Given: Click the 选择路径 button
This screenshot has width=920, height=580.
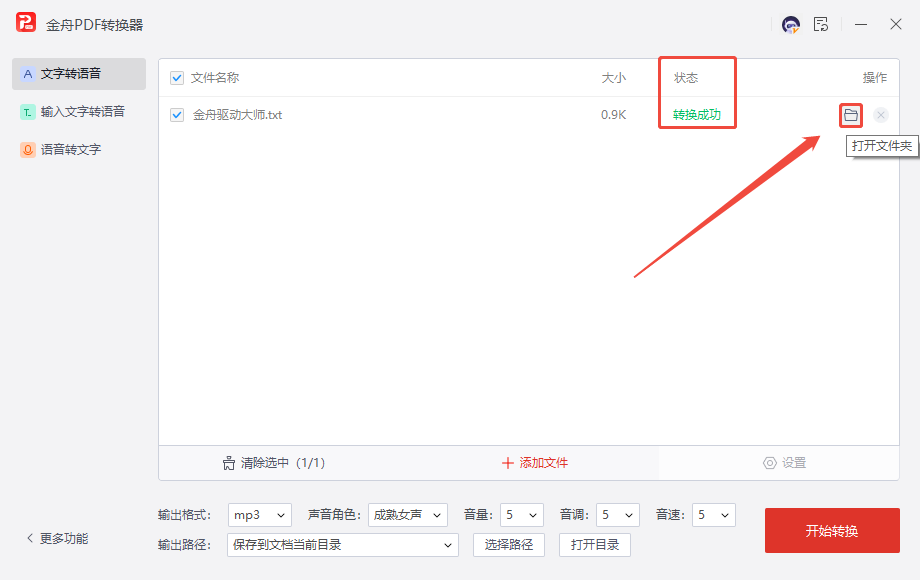Looking at the screenshot, I should pyautogui.click(x=509, y=545).
